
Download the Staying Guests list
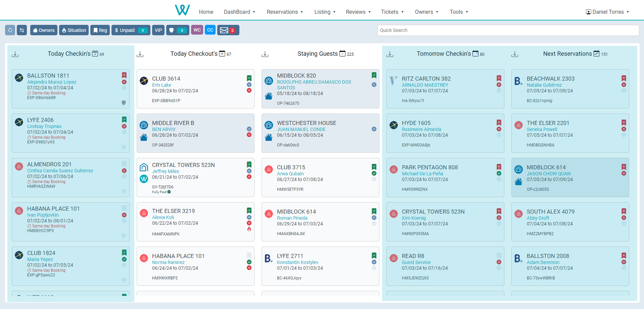(265, 54)
